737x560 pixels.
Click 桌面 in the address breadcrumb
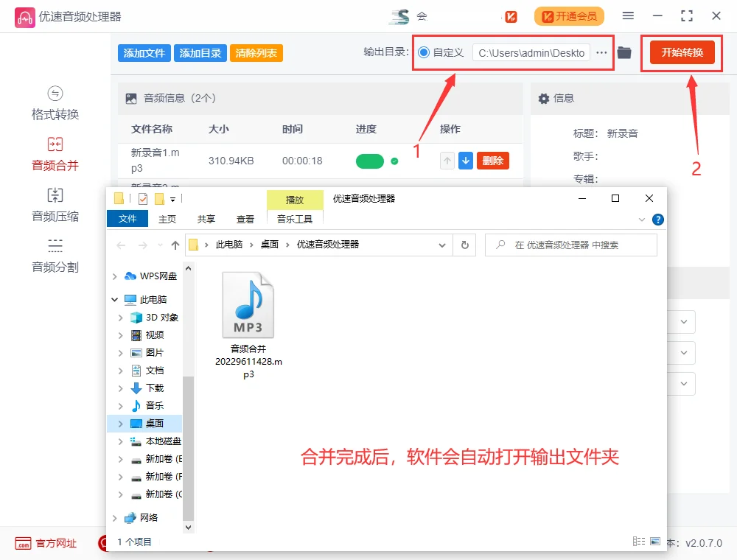(x=270, y=245)
